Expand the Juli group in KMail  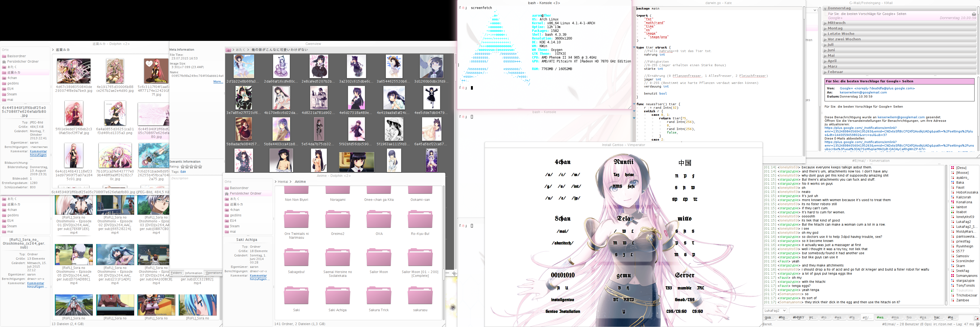point(825,45)
